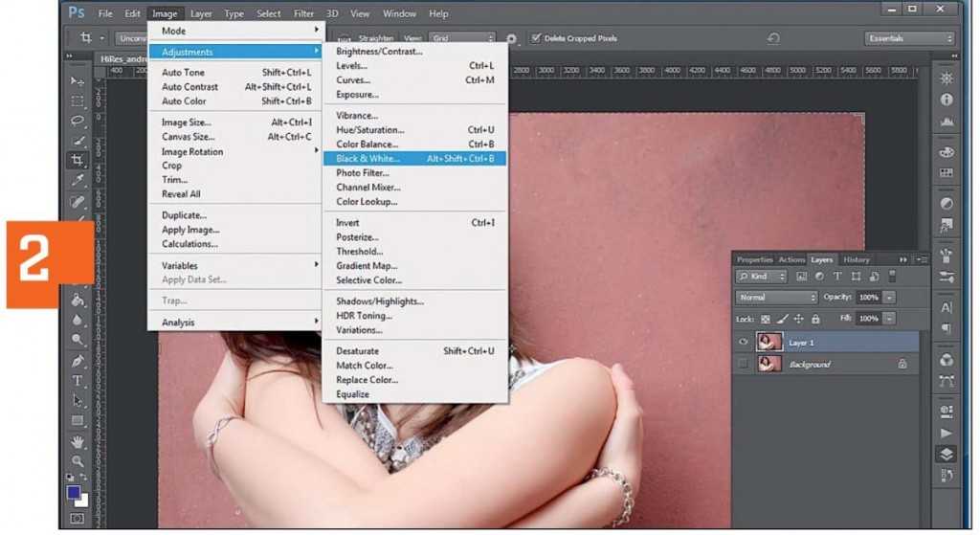980x535 pixels.
Task: Select the Lasso tool
Action: point(78,121)
